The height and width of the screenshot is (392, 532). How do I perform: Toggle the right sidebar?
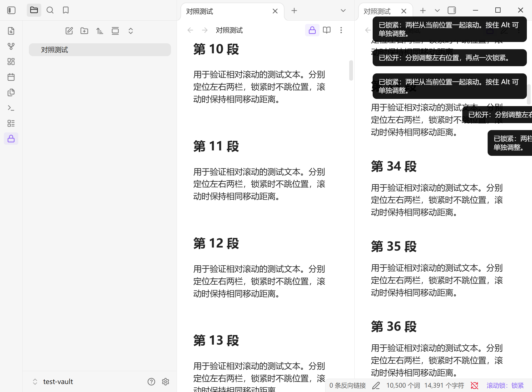click(452, 10)
